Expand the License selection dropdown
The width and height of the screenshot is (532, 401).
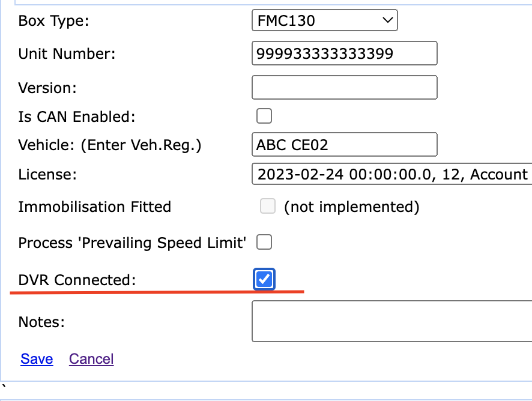click(x=391, y=175)
